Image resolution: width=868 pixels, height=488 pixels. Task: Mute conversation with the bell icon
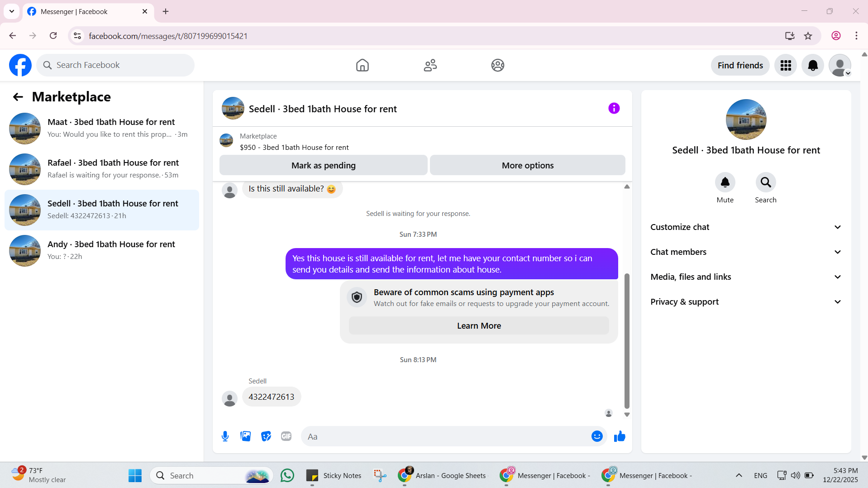[725, 182]
